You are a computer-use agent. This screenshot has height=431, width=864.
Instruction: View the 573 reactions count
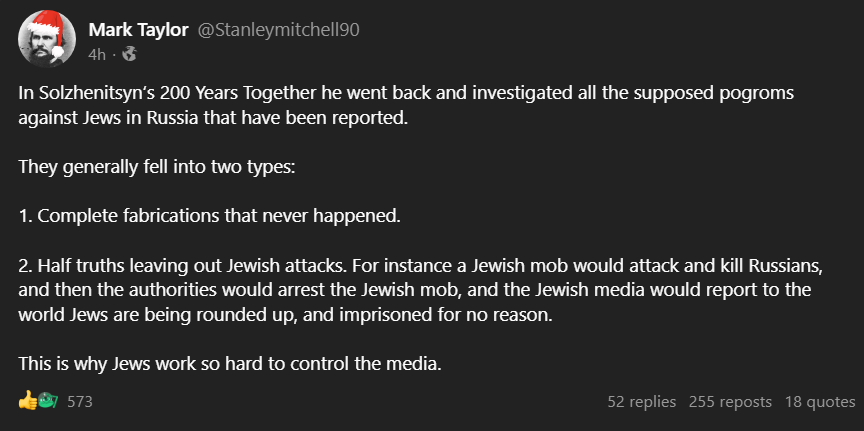tap(80, 402)
